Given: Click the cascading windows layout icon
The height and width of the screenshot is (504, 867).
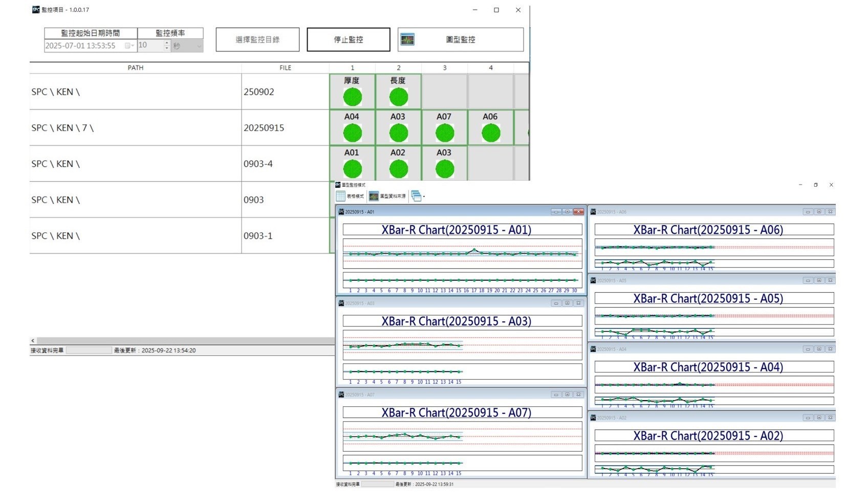Looking at the screenshot, I should coord(416,196).
